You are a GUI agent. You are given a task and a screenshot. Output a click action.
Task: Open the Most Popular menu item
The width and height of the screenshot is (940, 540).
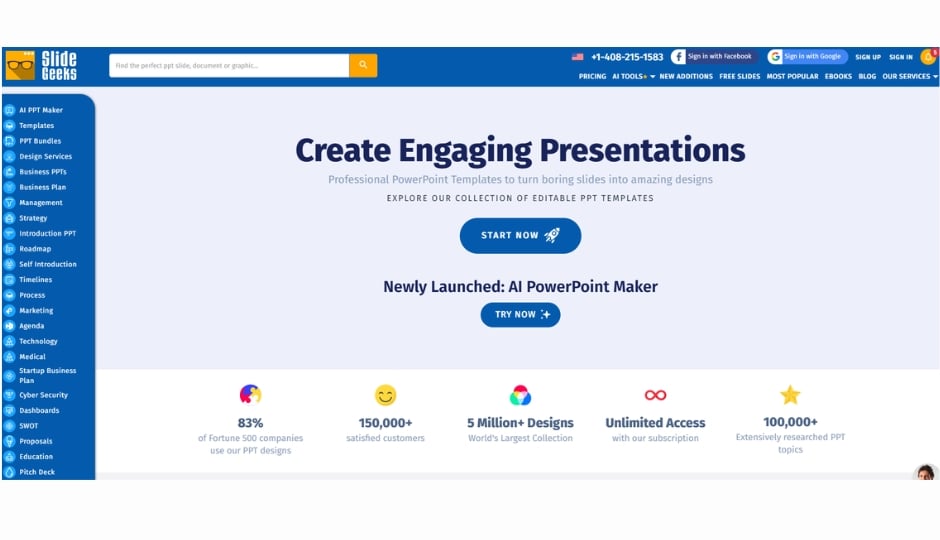point(792,77)
